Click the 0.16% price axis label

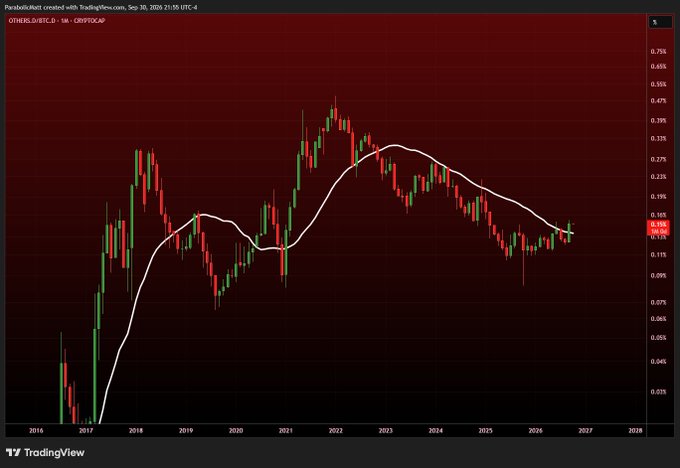(x=658, y=215)
